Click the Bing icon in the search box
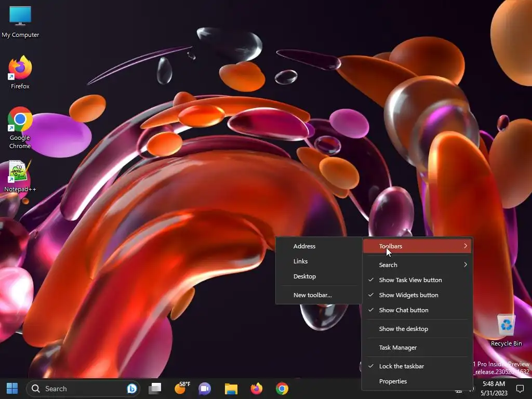Image resolution: width=532 pixels, height=399 pixels. point(131,389)
